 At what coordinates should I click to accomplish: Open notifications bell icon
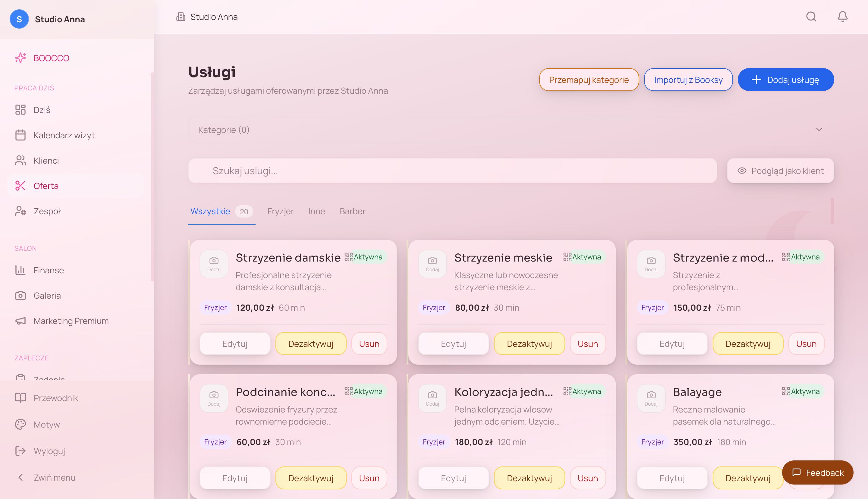[842, 17]
